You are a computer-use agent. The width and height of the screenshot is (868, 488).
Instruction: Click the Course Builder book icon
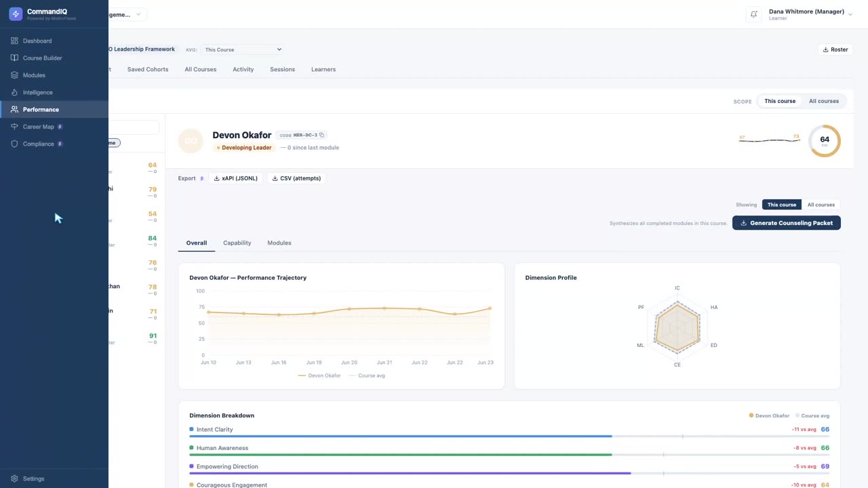pos(15,58)
